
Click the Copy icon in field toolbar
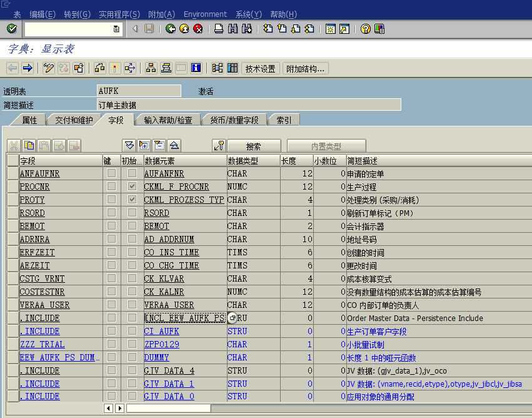pyautogui.click(x=29, y=146)
